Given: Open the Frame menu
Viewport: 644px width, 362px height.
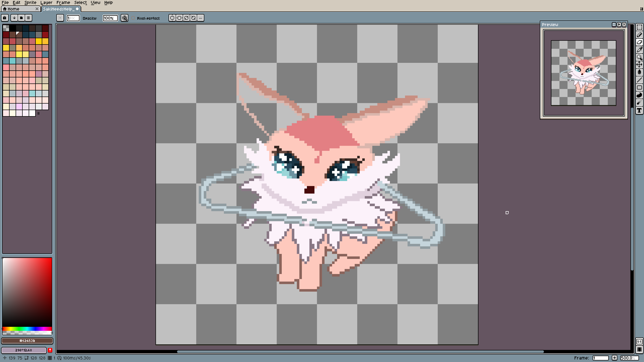Looking at the screenshot, I should (63, 3).
